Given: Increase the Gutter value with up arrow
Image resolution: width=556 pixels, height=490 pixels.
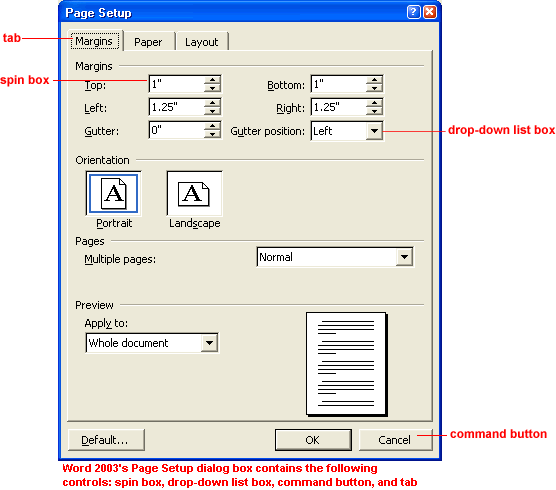Looking at the screenshot, I should (212, 126).
